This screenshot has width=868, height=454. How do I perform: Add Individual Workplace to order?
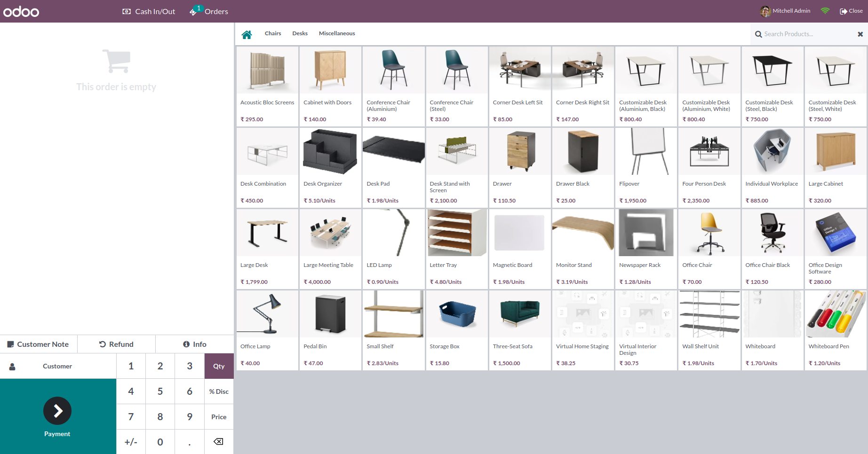tap(772, 167)
